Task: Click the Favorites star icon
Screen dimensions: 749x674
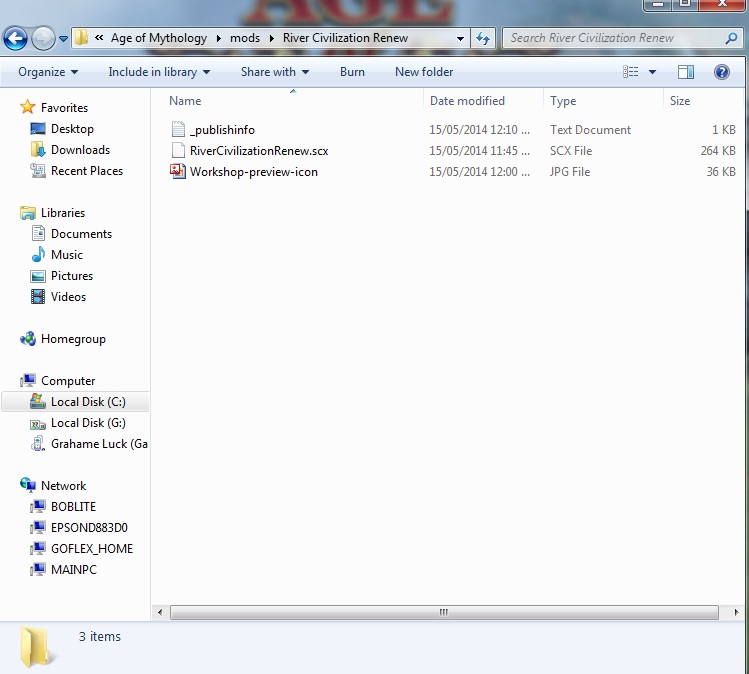Action: click(28, 107)
